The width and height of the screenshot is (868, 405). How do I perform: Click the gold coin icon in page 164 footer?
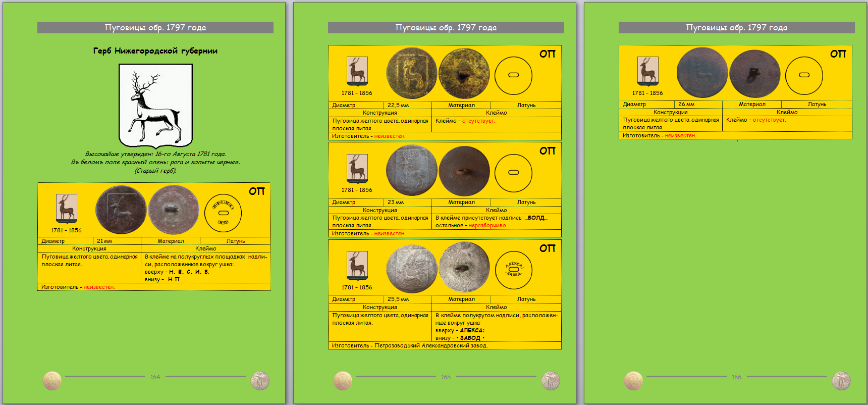[52, 381]
